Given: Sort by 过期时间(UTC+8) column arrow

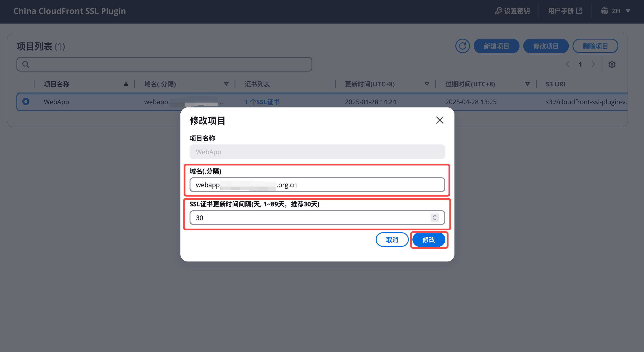Looking at the screenshot, I should [x=527, y=84].
